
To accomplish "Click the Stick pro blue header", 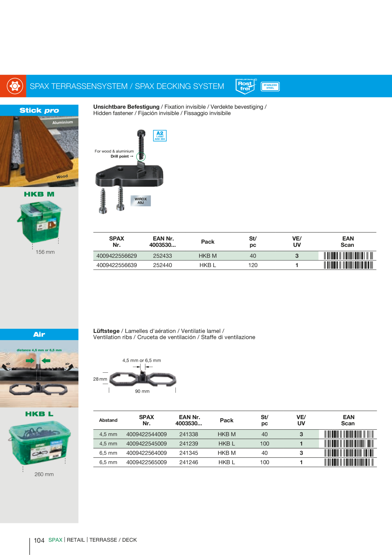I will 39,110.
